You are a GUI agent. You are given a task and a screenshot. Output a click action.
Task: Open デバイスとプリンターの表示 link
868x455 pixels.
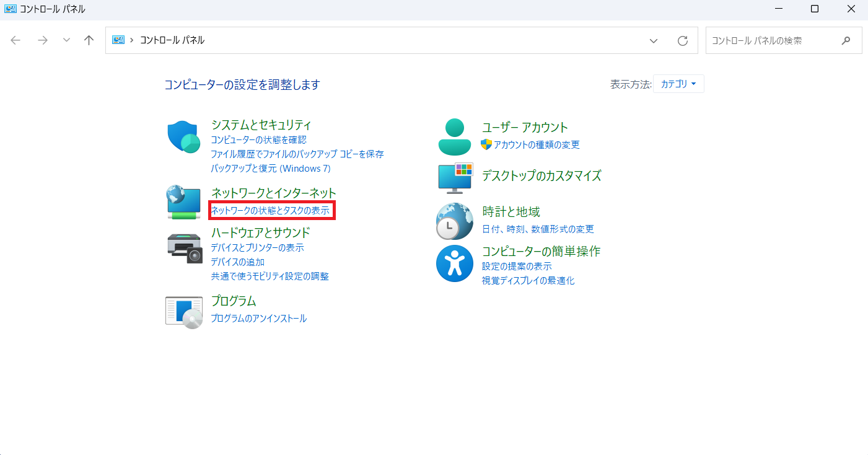click(x=257, y=248)
